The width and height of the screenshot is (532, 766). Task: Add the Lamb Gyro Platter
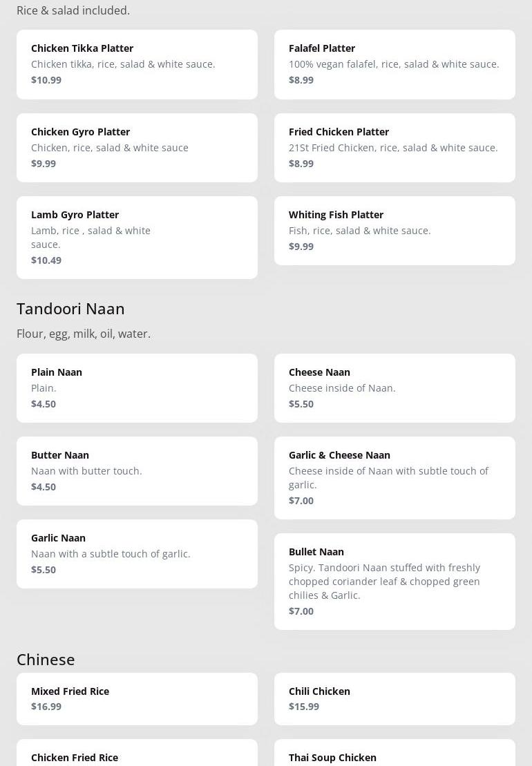pyautogui.click(x=137, y=237)
